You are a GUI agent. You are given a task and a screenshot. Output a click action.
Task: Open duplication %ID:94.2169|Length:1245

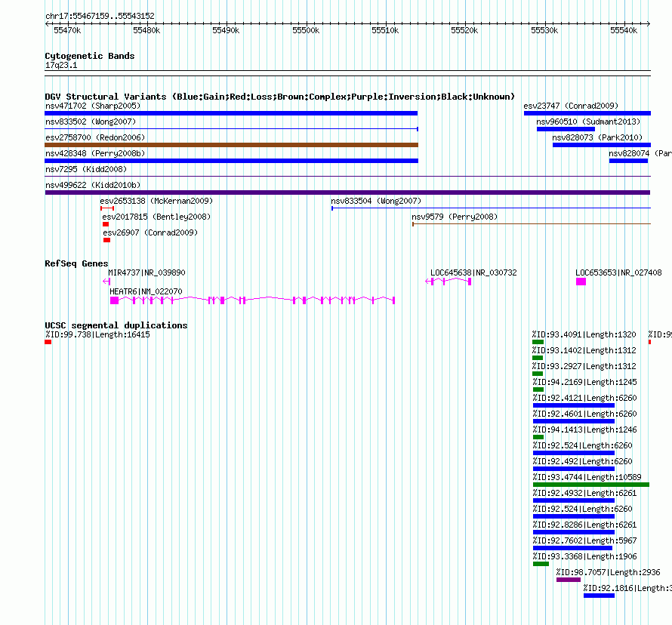[x=538, y=389]
